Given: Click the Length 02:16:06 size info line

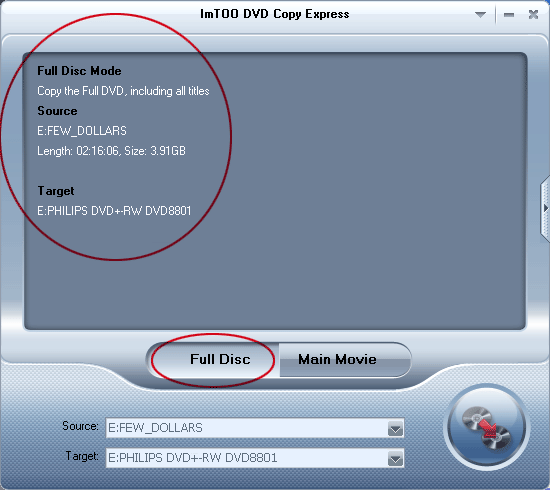Looking at the screenshot, I should pos(111,151).
